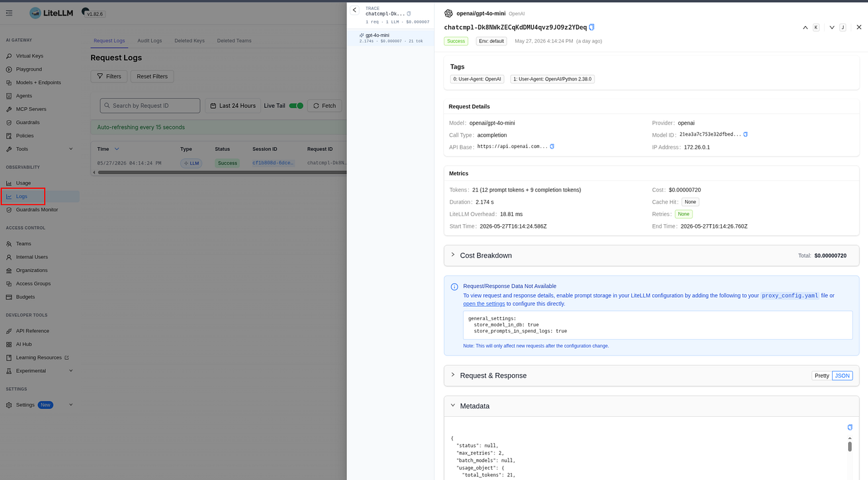Copy the Metadata JSON
Image resolution: width=868 pixels, height=480 pixels.
coord(850,427)
